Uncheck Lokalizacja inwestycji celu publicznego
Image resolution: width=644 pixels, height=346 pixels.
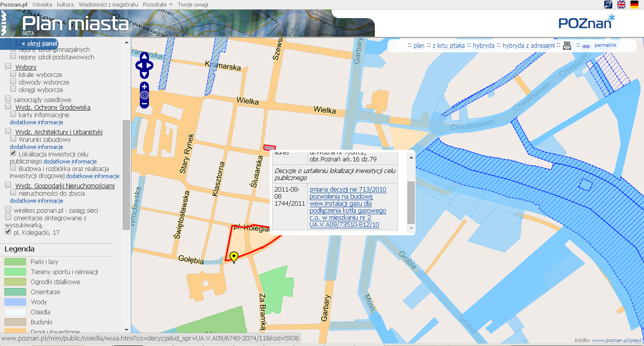point(13,153)
